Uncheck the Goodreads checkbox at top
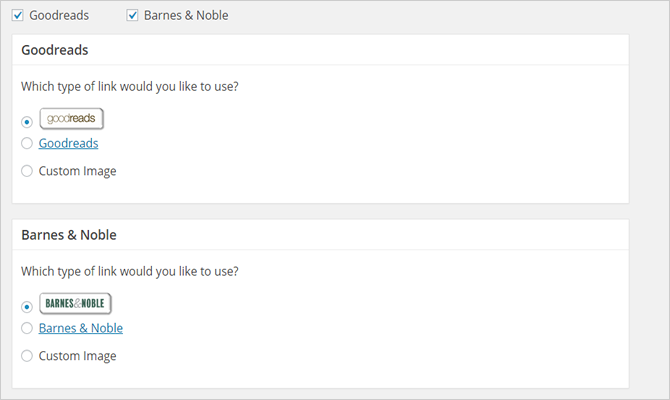Screen dimensions: 670x400 point(18,15)
